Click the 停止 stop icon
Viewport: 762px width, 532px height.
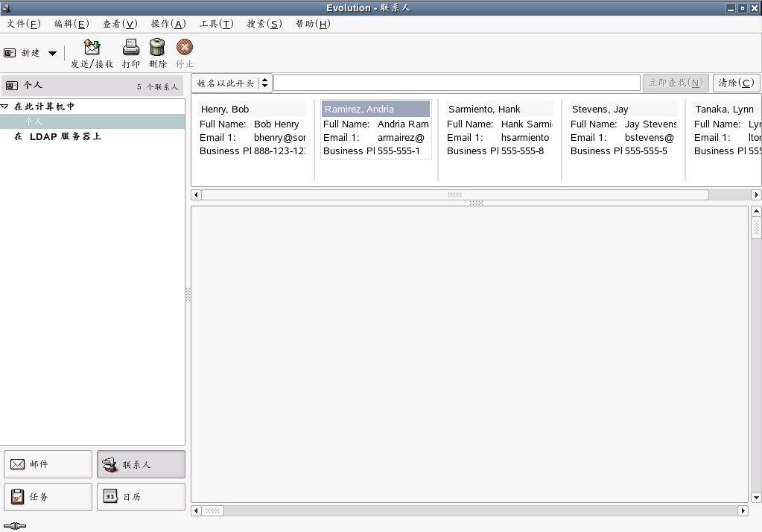(185, 47)
